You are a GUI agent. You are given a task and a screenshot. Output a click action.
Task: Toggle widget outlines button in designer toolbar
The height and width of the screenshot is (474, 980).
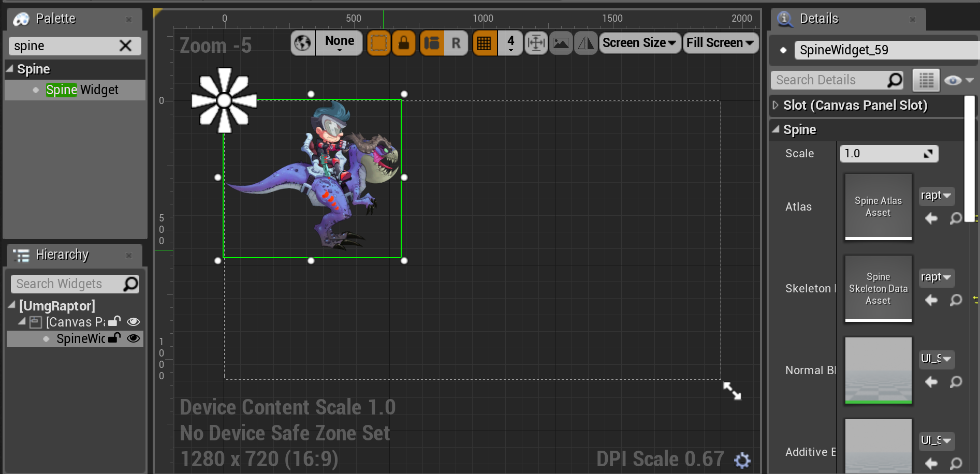pyautogui.click(x=378, y=43)
